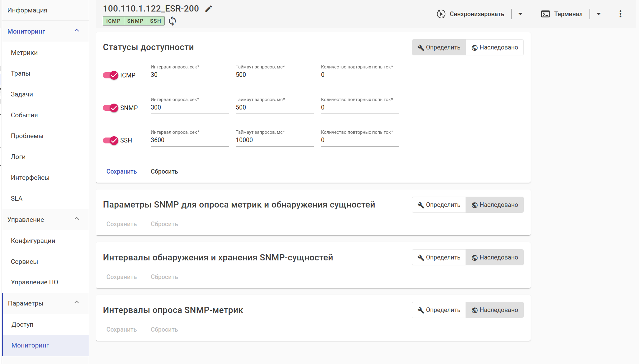Open the Метрики sidebar item
Screen dimensions: 639x364
(24, 53)
